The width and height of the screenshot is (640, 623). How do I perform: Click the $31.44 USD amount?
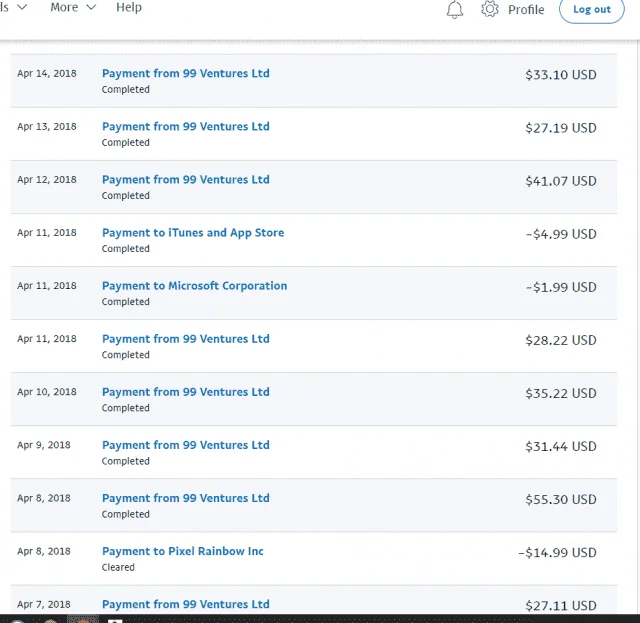561,446
